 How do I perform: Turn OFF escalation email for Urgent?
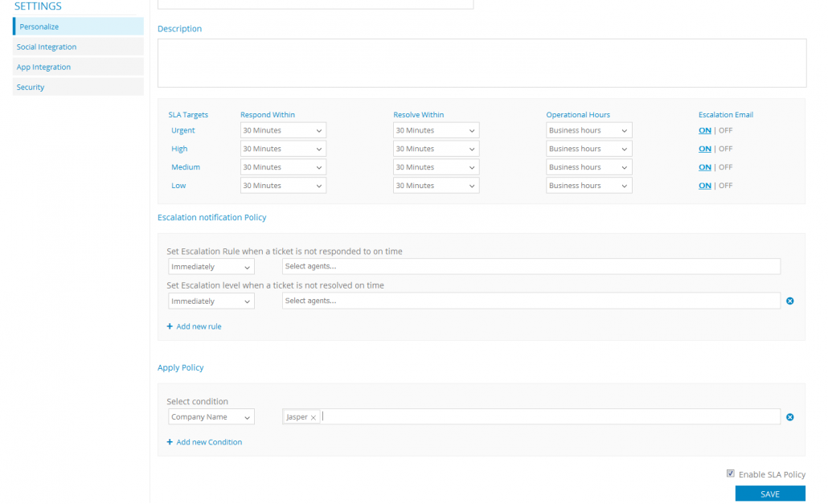(x=726, y=130)
